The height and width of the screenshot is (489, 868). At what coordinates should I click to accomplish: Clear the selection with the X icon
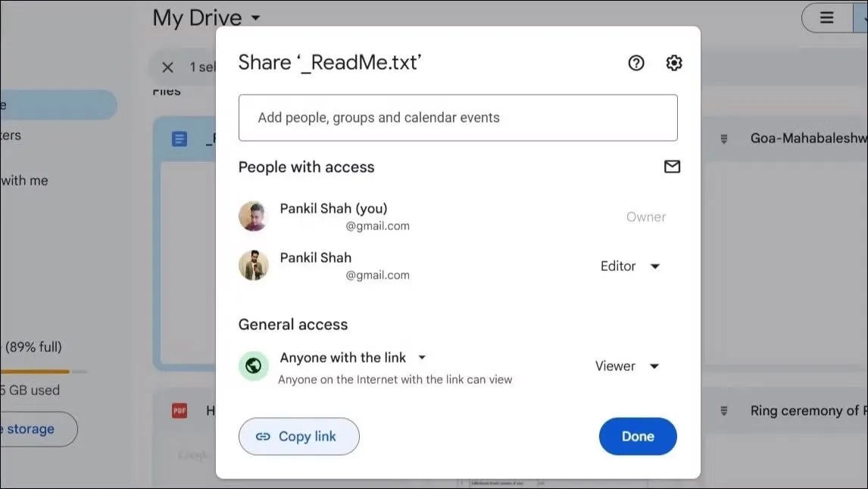pos(168,67)
